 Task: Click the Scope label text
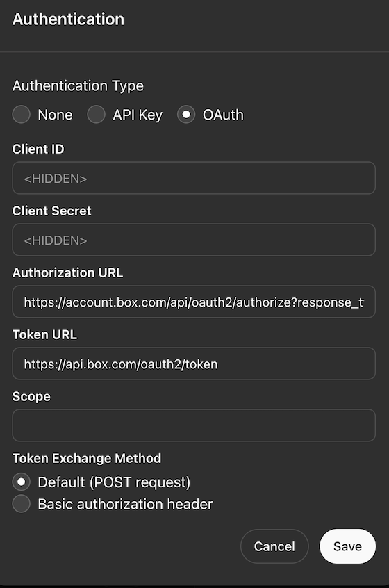point(31,397)
